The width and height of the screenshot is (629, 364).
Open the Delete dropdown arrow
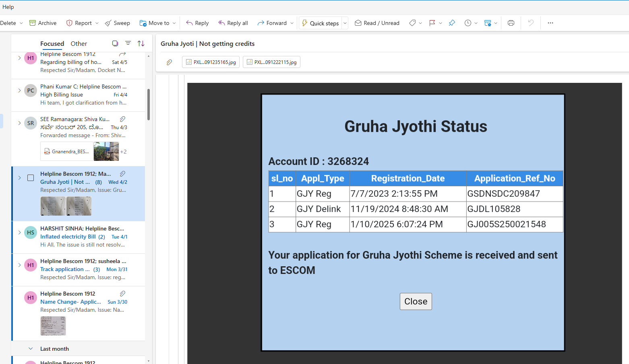pos(21,23)
